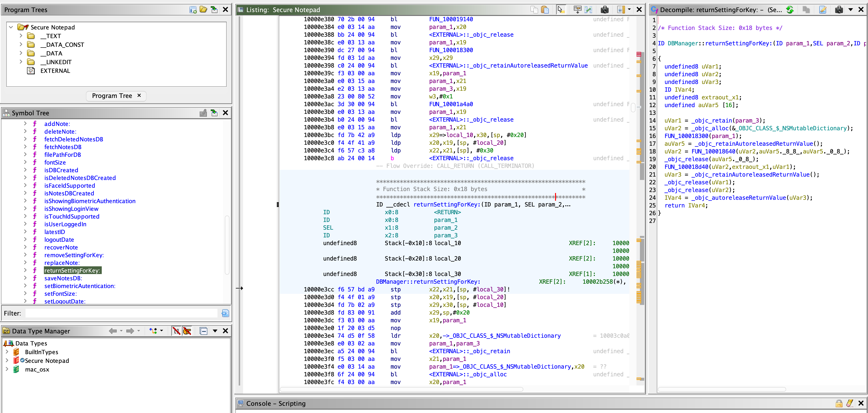Image resolution: width=868 pixels, height=413 pixels.
Task: Select the EXTERNAL fragment in Program Trees
Action: [x=55, y=71]
